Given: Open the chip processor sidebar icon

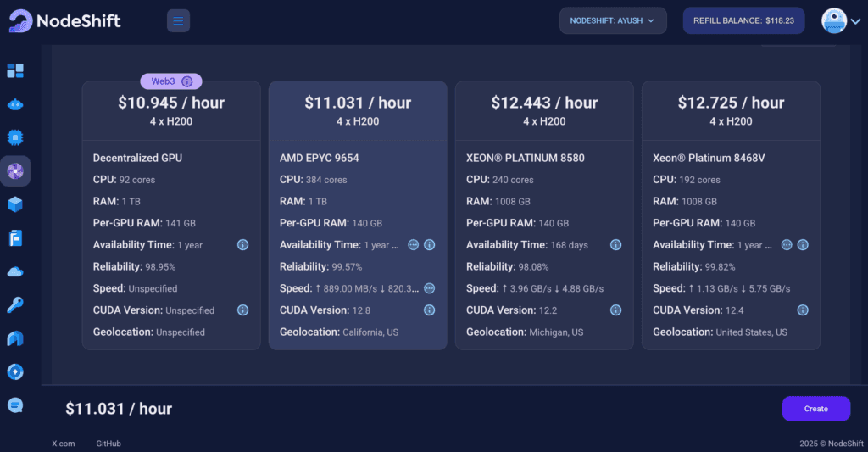Looking at the screenshot, I should pos(15,137).
